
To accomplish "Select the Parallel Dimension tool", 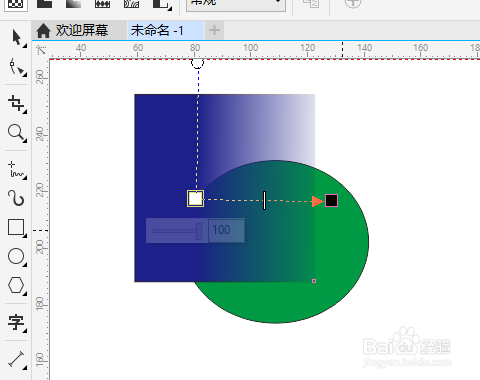I will (x=16, y=360).
